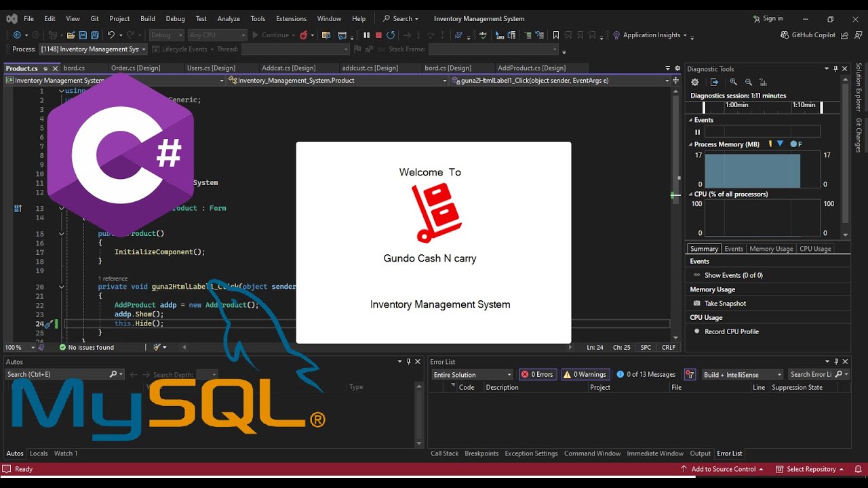868x488 pixels.
Task: Click the Autos search magnifier icon
Action: point(113,374)
